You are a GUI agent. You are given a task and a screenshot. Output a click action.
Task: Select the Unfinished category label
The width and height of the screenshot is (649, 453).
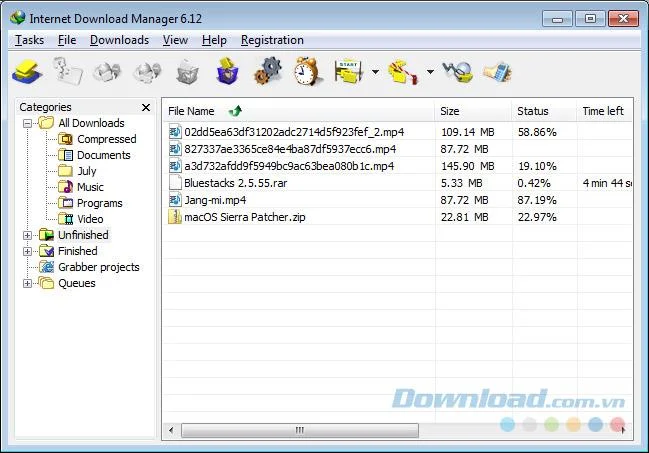pyautogui.click(x=83, y=235)
